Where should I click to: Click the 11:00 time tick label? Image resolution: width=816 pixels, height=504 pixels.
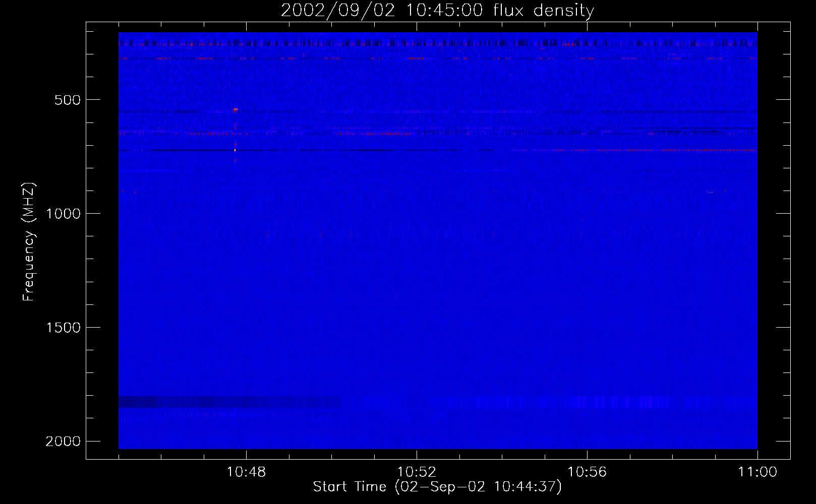point(757,472)
